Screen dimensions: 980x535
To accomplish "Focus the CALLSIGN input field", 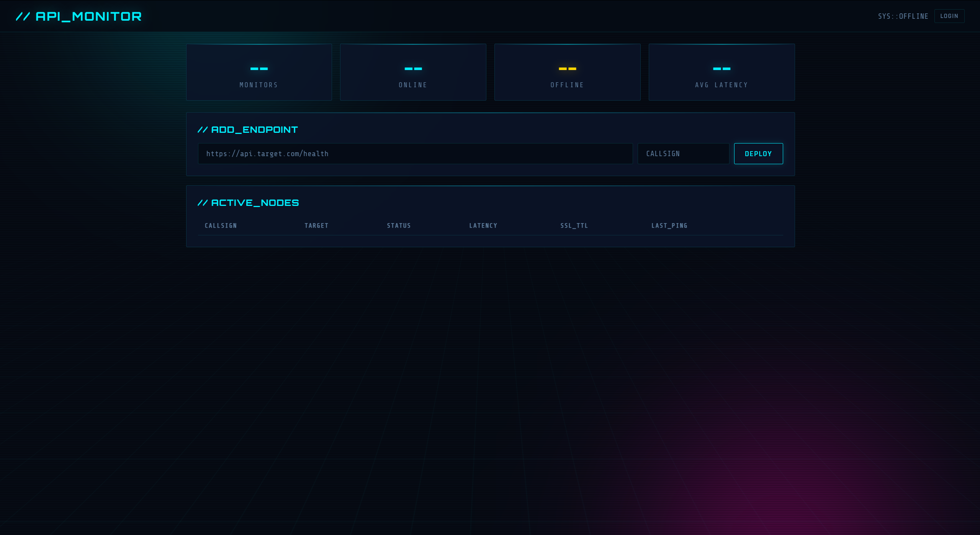I will coord(683,153).
